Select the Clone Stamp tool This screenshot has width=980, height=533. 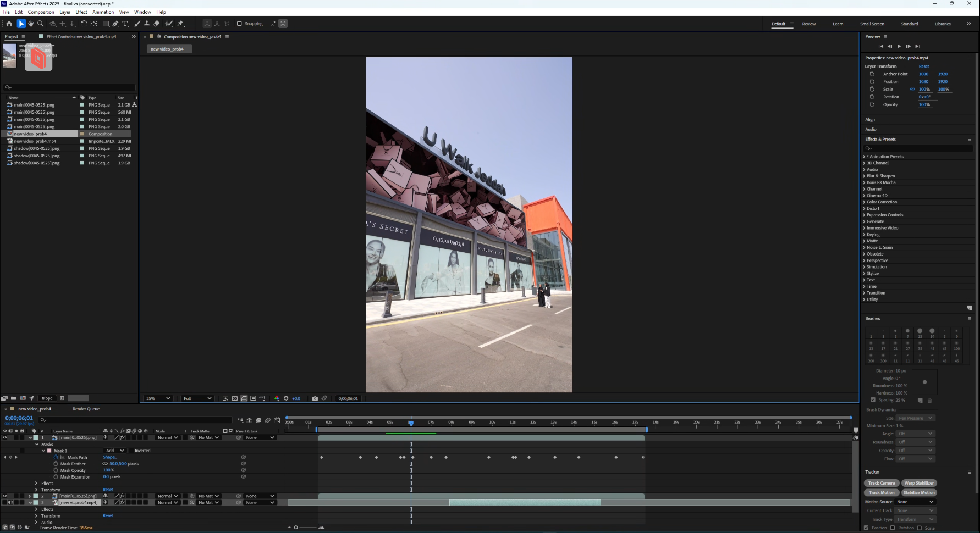pyautogui.click(x=147, y=24)
